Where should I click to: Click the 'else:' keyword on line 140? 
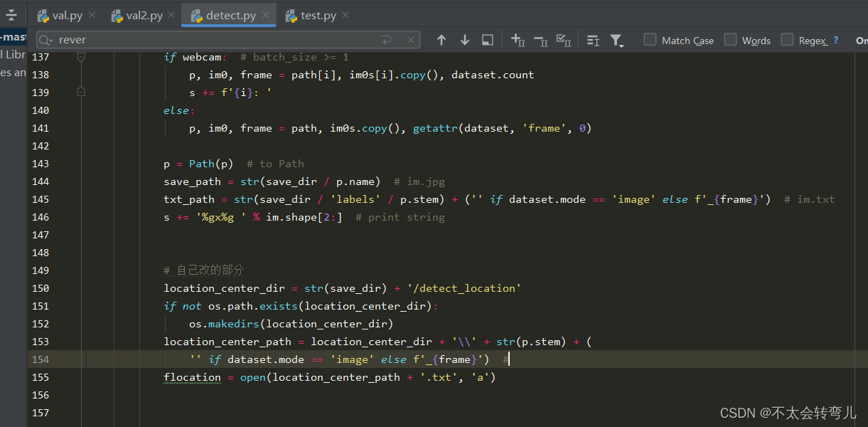tap(179, 110)
